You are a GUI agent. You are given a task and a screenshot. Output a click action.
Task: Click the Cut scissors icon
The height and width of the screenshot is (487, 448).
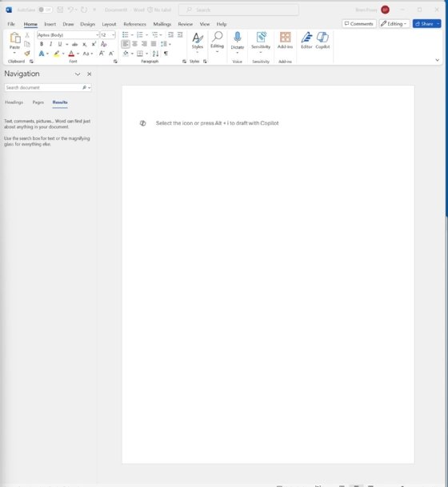click(27, 35)
